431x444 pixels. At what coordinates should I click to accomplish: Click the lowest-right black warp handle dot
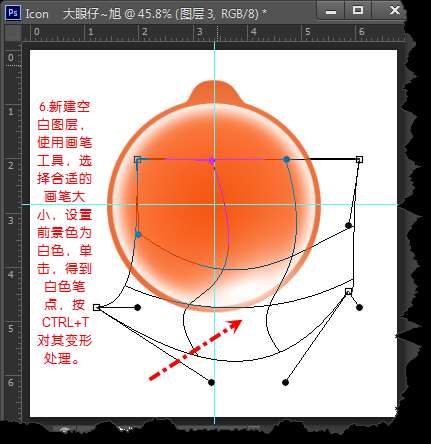click(x=285, y=382)
